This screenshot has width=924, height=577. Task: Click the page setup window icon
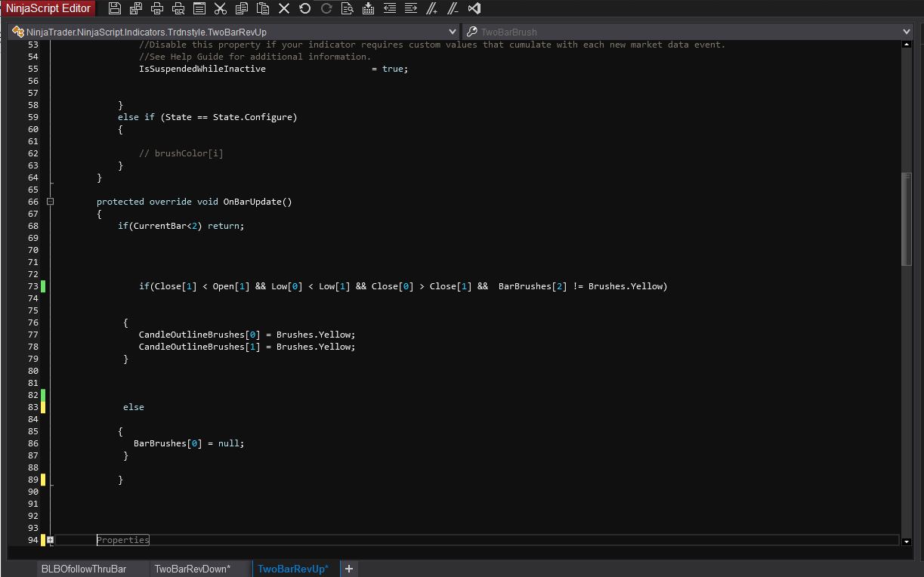click(199, 8)
